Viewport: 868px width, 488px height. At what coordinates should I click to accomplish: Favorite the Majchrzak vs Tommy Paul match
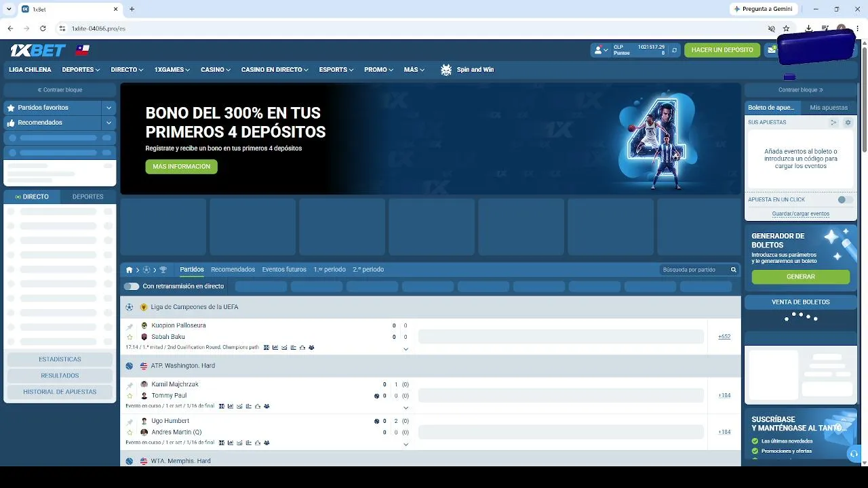tap(130, 396)
